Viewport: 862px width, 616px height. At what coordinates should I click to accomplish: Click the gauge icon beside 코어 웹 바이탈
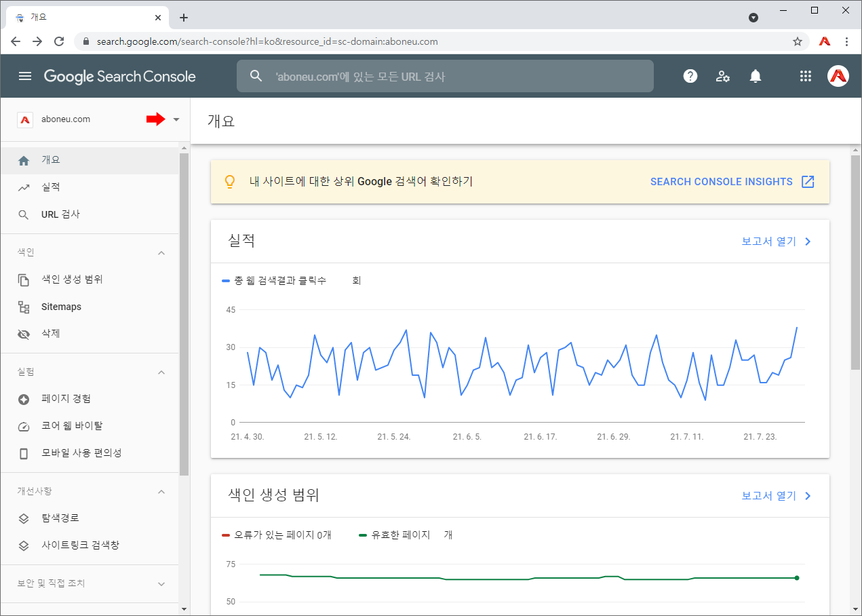[x=24, y=426]
